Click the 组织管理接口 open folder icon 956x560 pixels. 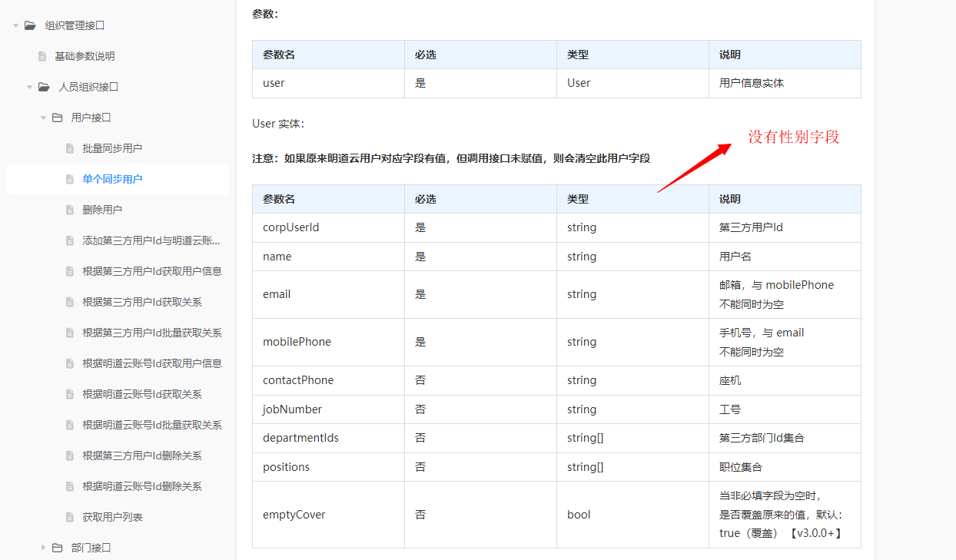pos(30,25)
